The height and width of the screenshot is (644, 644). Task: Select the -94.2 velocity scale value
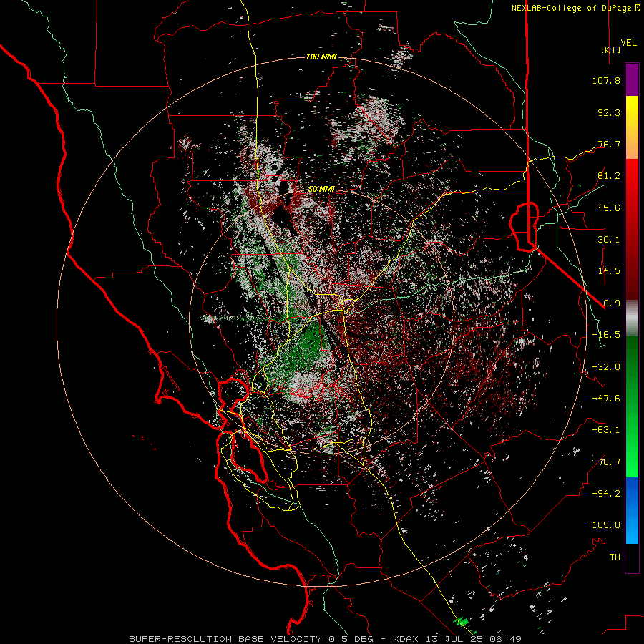pyautogui.click(x=606, y=494)
